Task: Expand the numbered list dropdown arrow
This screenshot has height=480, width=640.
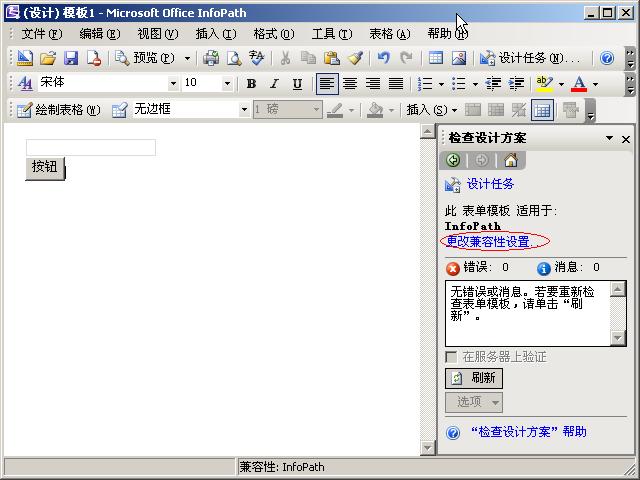Action: tap(441, 84)
